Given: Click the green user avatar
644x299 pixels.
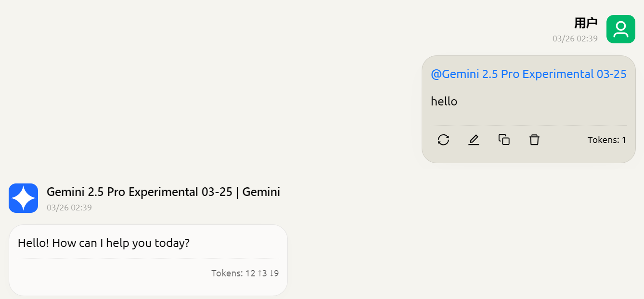Looking at the screenshot, I should [621, 29].
